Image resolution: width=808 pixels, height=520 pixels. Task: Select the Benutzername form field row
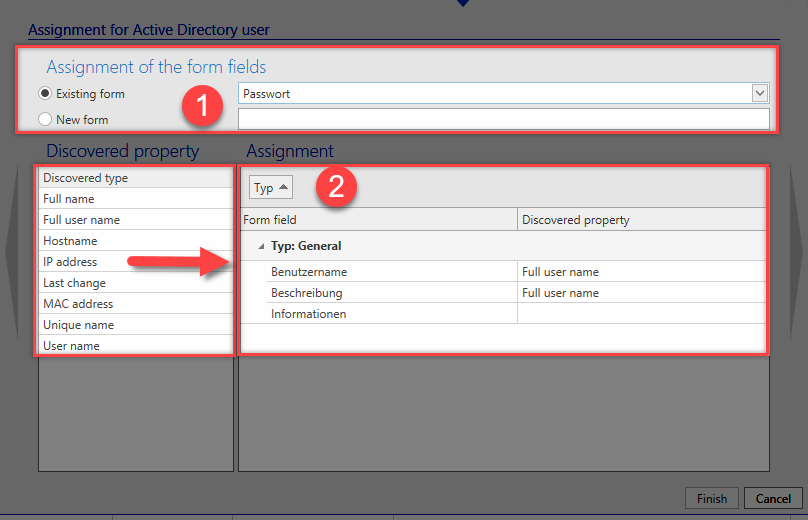click(392, 272)
